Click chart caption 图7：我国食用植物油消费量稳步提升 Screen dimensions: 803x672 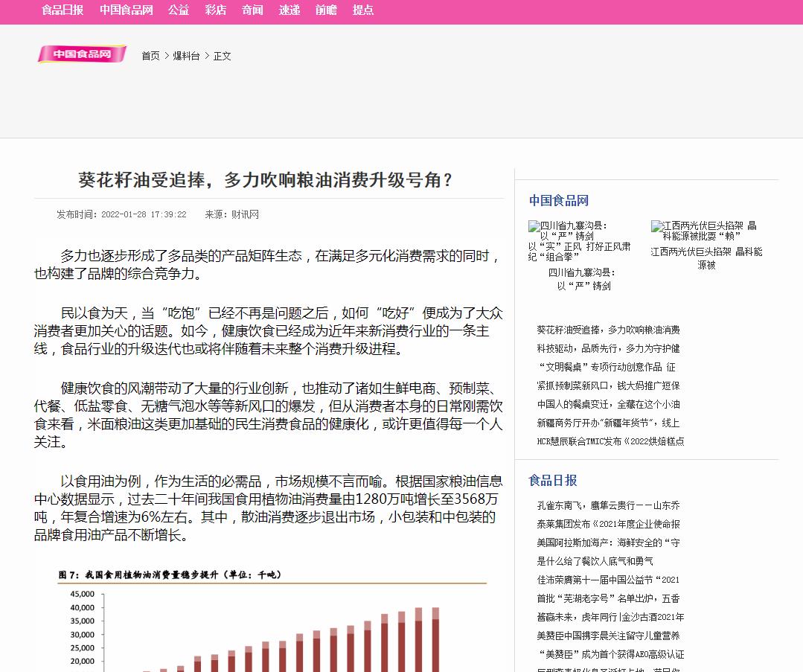[170, 575]
